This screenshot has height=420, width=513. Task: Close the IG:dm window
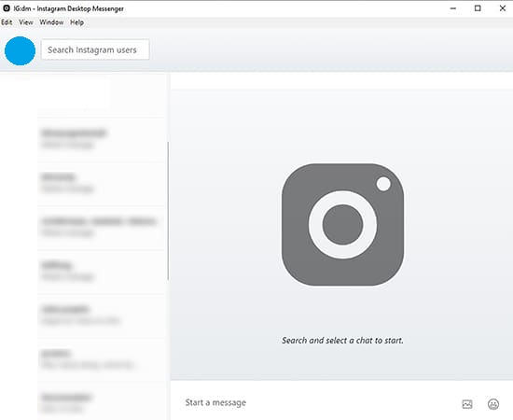(x=503, y=8)
